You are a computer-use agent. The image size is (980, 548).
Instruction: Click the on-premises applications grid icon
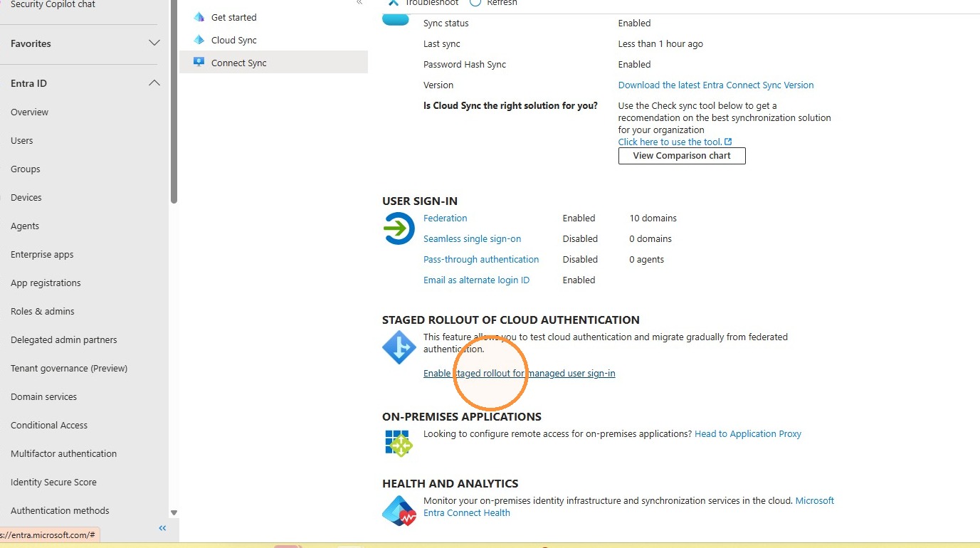point(399,443)
